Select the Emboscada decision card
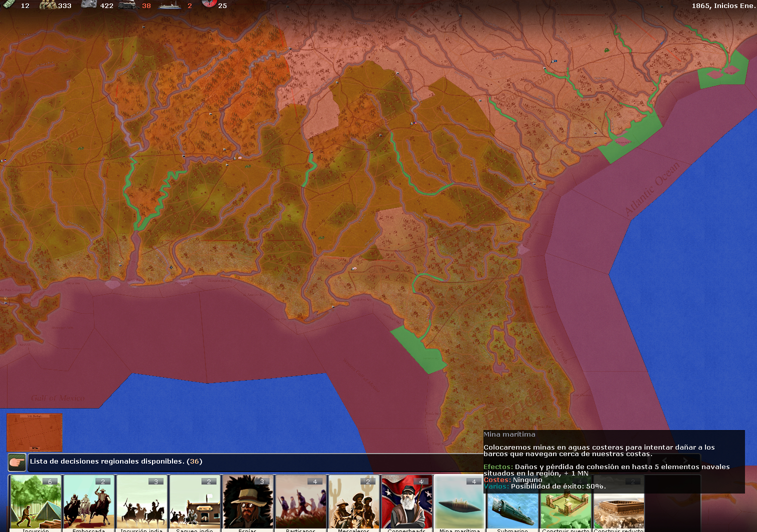757x532 pixels. (x=89, y=503)
